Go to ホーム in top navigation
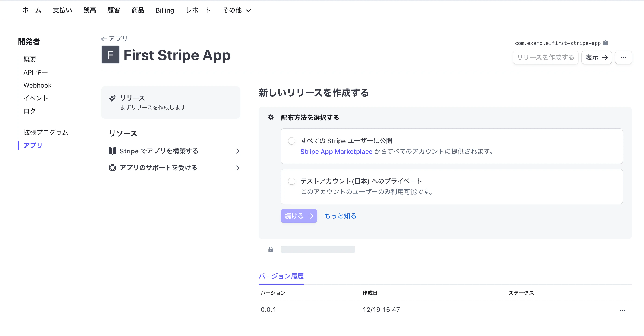Image resolution: width=644 pixels, height=336 pixels. tap(32, 10)
